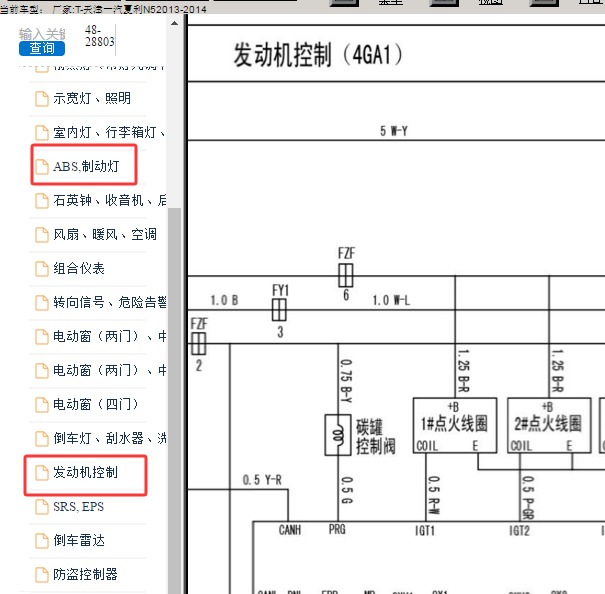Open the 倒车灯、刮水器 diagram
Viewport: 605px width, 594px height.
(110, 438)
